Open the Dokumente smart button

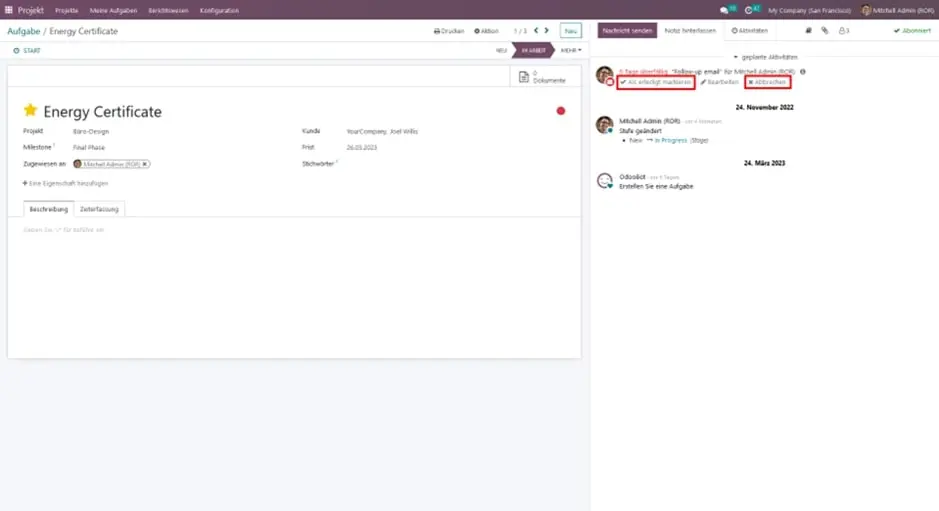[545, 77]
